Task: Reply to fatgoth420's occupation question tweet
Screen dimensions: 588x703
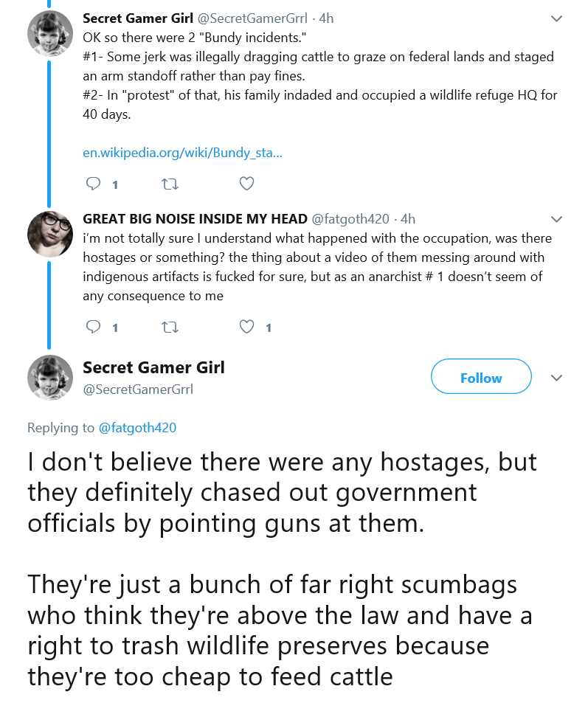Action: pyautogui.click(x=93, y=327)
